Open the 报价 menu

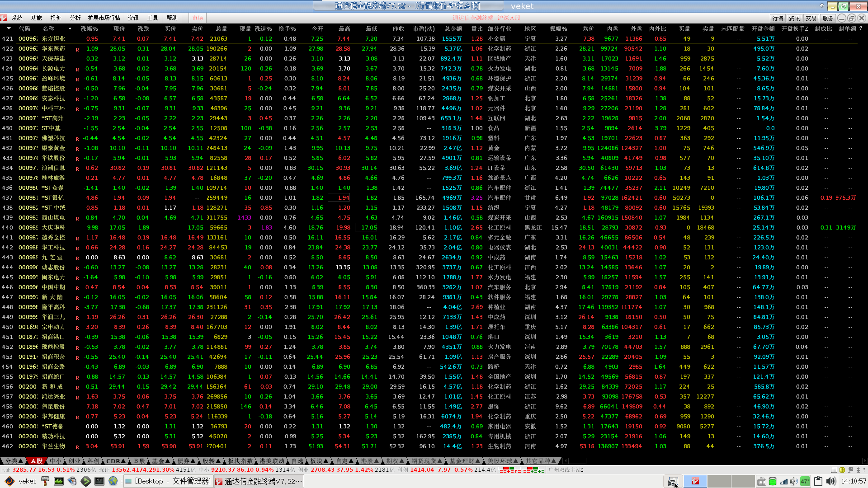(56, 18)
